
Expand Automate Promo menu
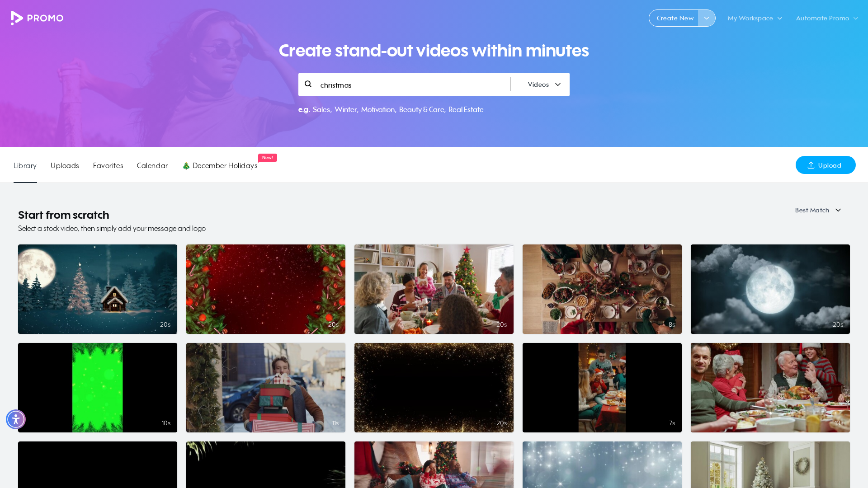click(x=827, y=18)
